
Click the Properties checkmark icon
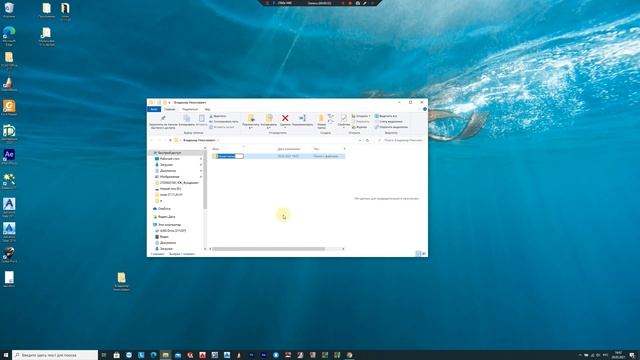[x=344, y=118]
